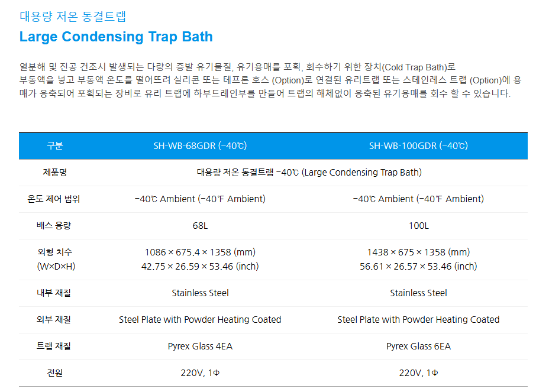Click the Korean title '대용량 저온 동결트랩'

pos(72,16)
